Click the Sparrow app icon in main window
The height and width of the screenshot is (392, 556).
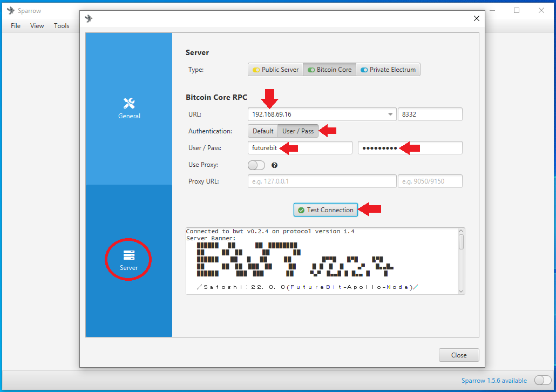11,11
